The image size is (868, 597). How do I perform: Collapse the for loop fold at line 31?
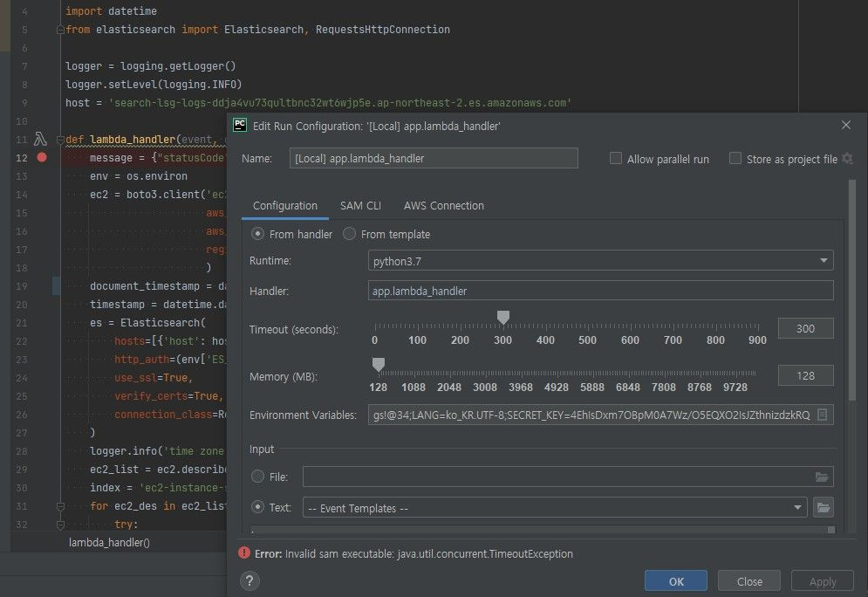coord(60,506)
